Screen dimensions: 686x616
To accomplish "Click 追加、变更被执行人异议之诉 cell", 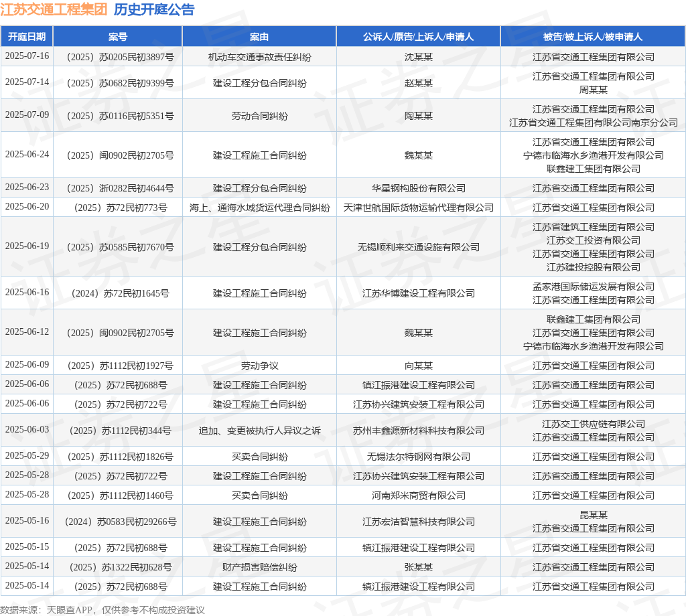I will [259, 431].
